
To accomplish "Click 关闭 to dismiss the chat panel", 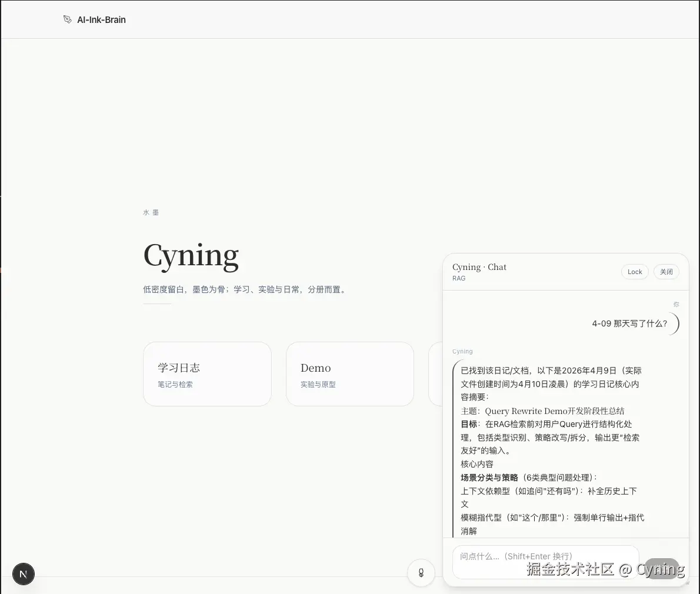I will (x=666, y=272).
